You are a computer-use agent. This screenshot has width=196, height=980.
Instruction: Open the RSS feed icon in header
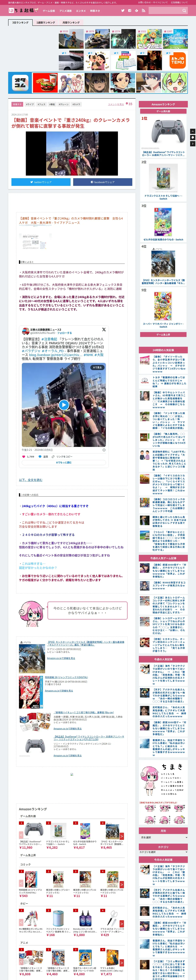[x=143, y=11]
